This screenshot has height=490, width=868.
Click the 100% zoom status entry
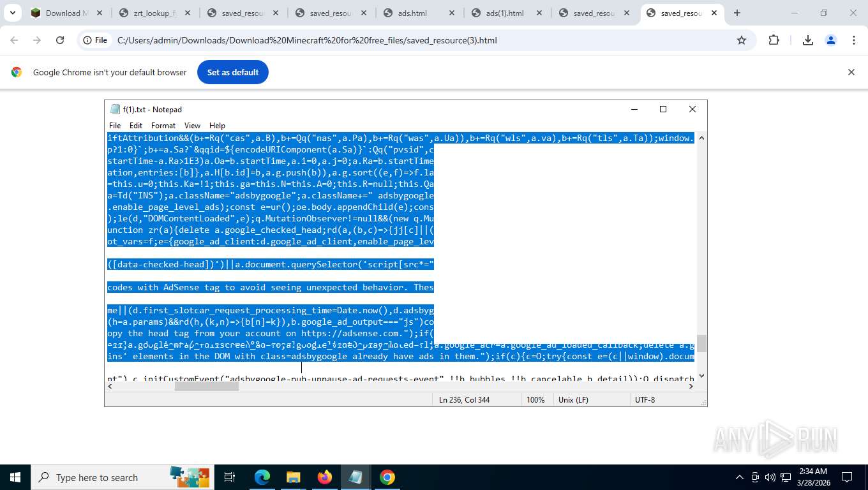click(535, 400)
